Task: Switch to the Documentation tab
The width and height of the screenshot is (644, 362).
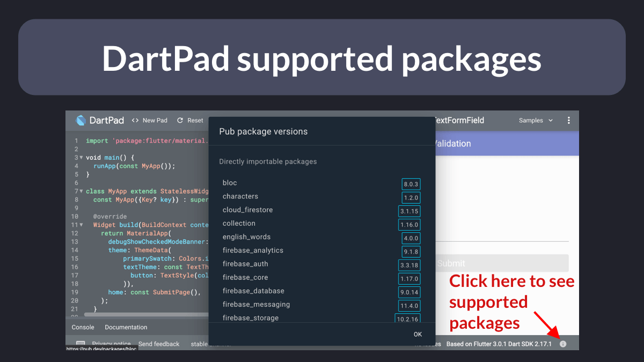Action: pos(126,327)
